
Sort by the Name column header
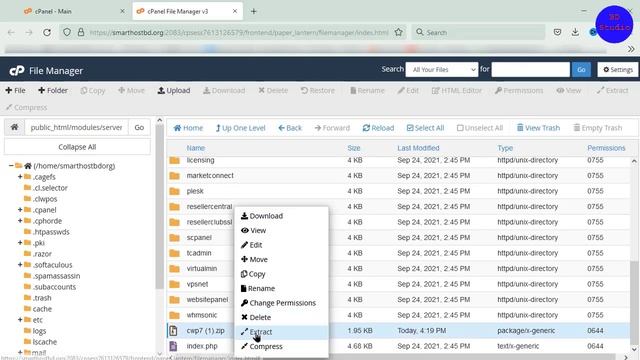click(196, 148)
